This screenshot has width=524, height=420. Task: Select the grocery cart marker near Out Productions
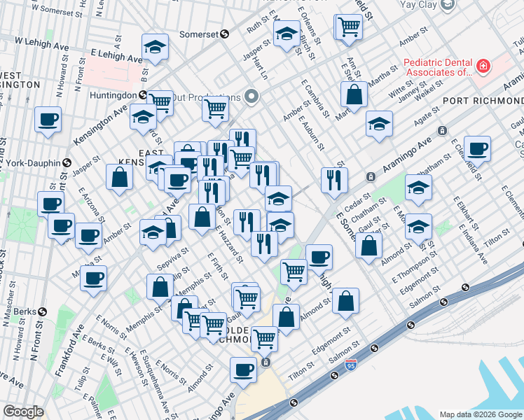tap(216, 110)
